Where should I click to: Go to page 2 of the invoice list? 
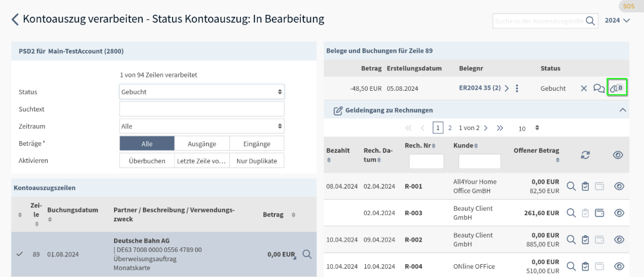[x=450, y=128]
